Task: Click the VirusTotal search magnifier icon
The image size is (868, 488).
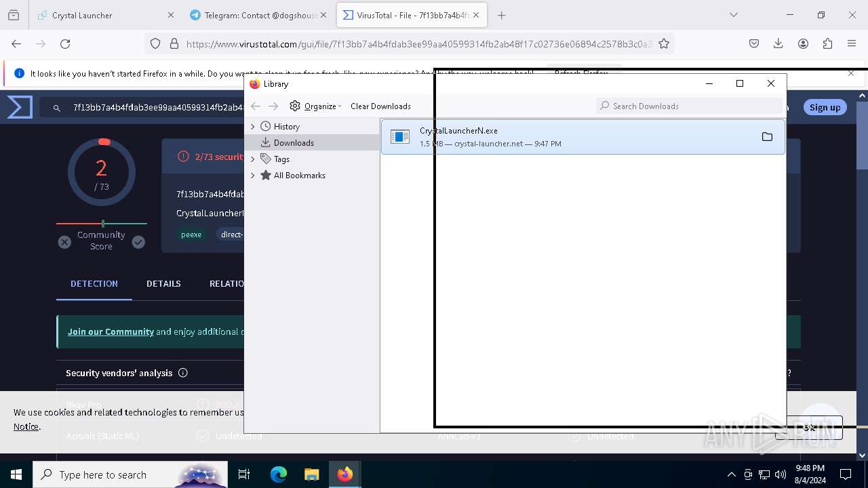Action: click(x=57, y=107)
